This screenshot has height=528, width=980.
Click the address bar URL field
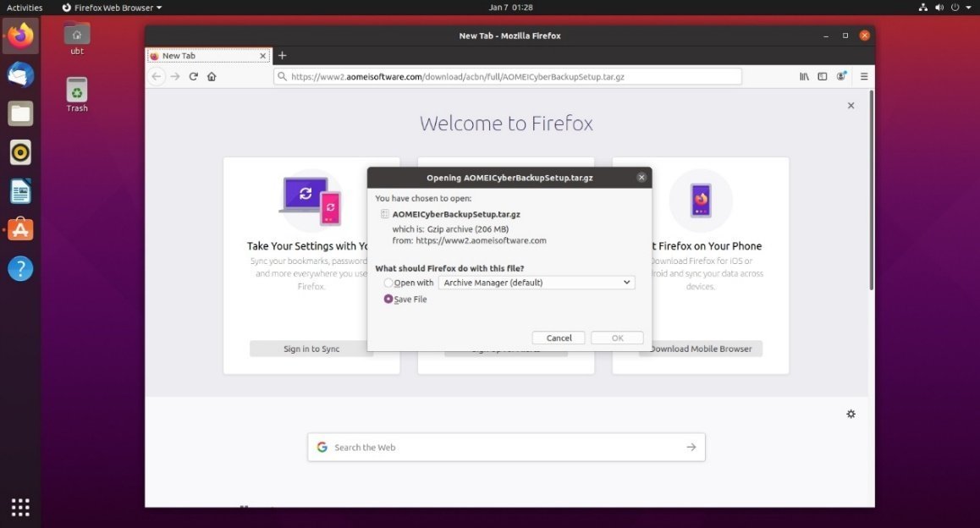[x=508, y=77]
